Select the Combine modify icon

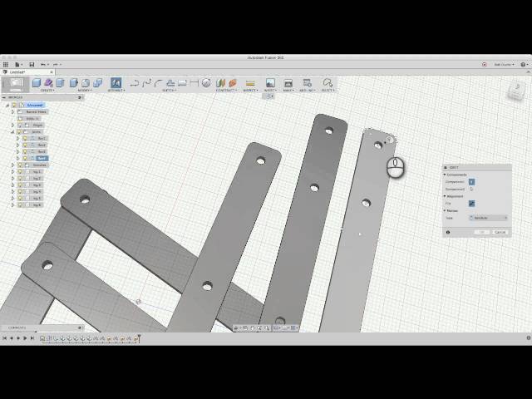tap(98, 82)
